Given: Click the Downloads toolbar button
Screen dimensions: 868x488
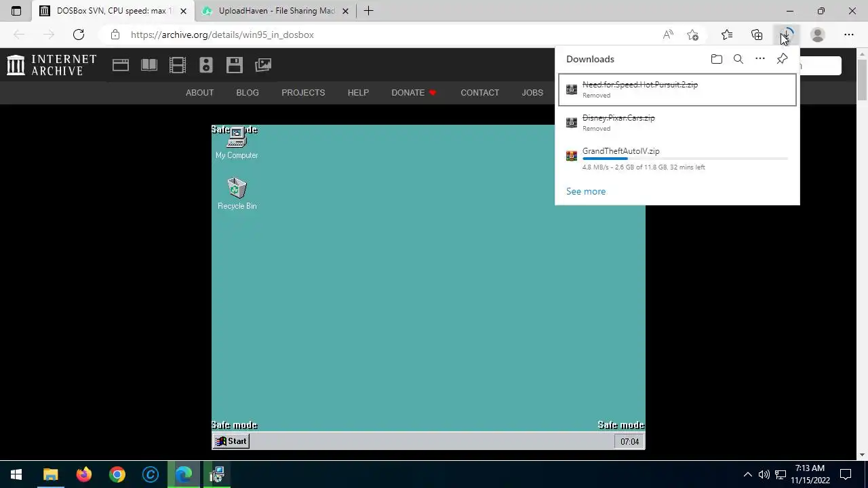Looking at the screenshot, I should click(787, 35).
